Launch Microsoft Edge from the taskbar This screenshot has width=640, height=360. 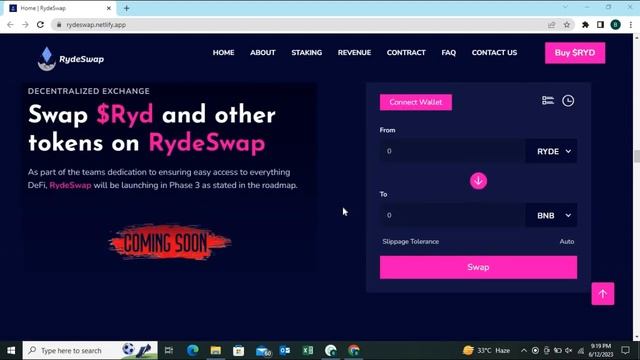tap(193, 350)
